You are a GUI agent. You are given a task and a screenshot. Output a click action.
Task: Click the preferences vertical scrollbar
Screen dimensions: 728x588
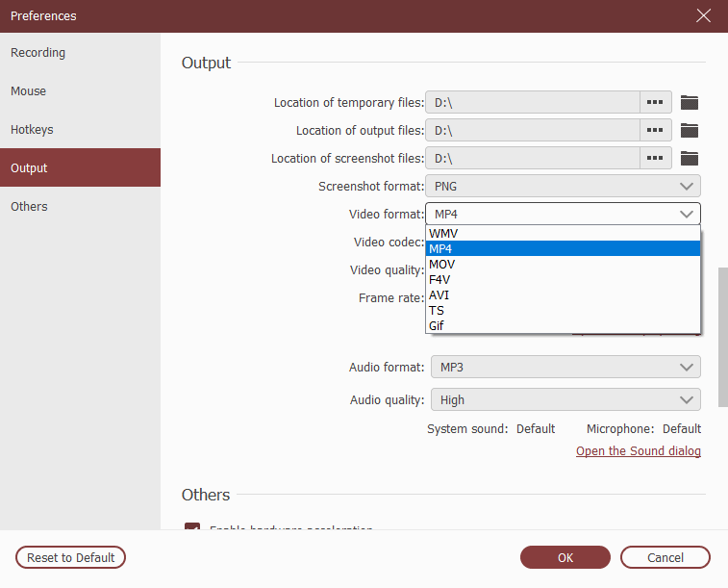pyautogui.click(x=723, y=337)
